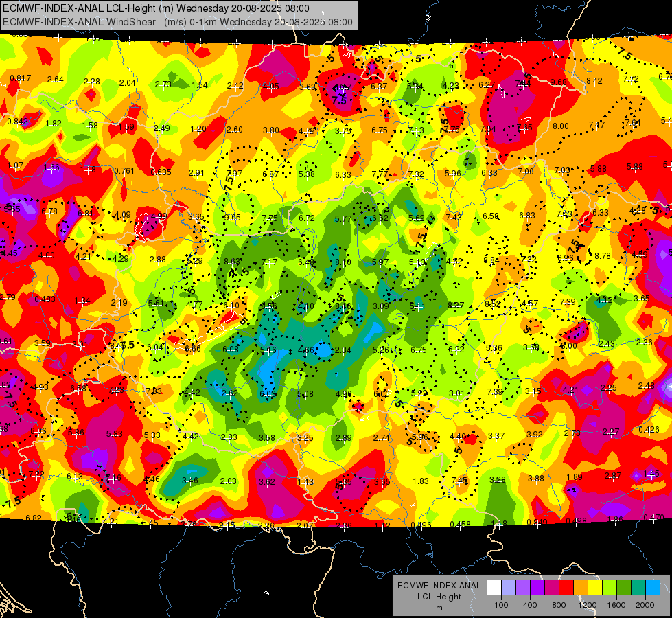Click the legend scale label '400'
This screenshot has height=618, width=672.
(x=530, y=605)
